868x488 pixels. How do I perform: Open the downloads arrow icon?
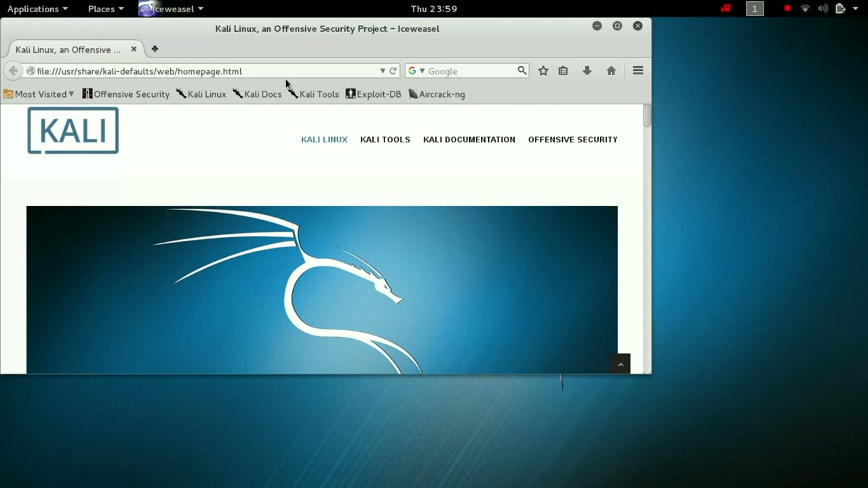tap(587, 70)
